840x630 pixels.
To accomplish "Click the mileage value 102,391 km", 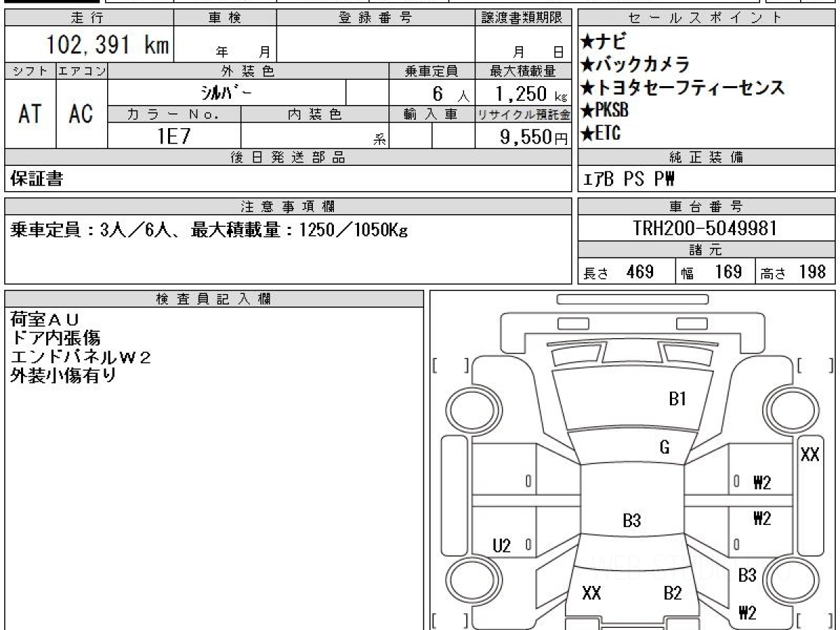I will (x=108, y=45).
